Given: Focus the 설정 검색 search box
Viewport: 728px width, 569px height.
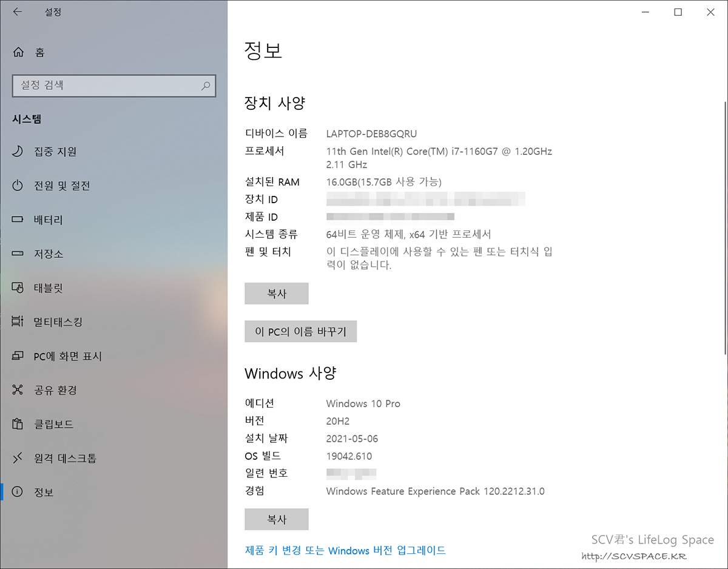Looking at the screenshot, I should pyautogui.click(x=114, y=86).
